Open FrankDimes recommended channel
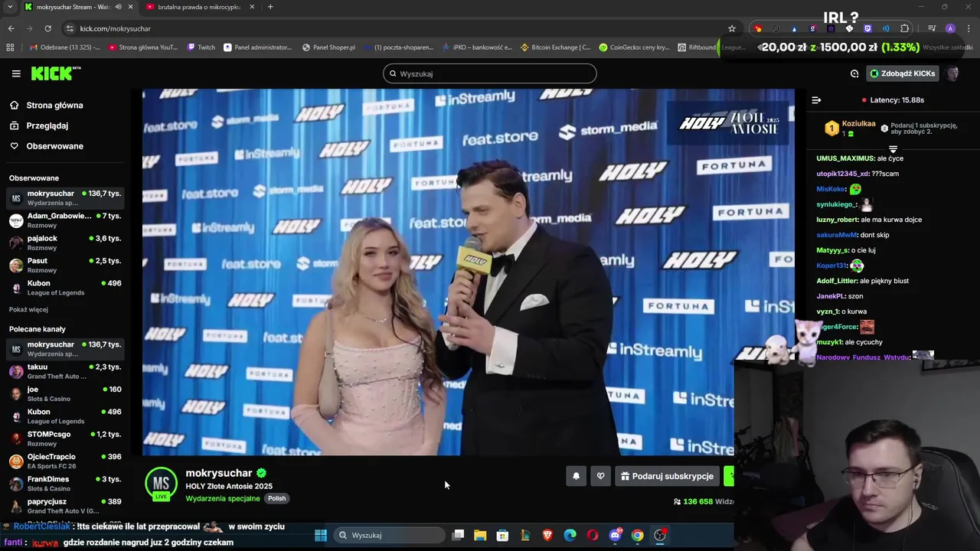The width and height of the screenshot is (980, 551). [65, 483]
